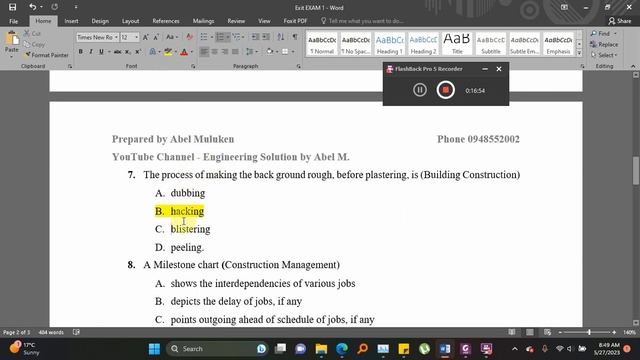Open the File tab
This screenshot has height=360, width=640.
[x=13, y=21]
